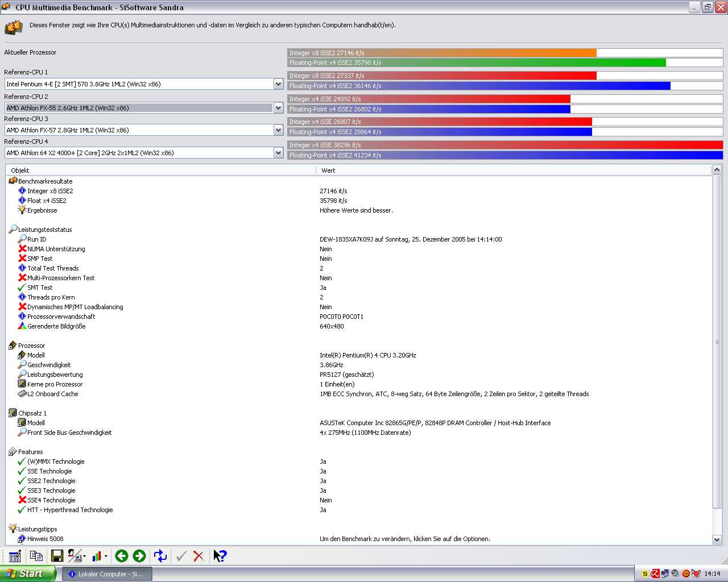Activate Lokaler Computer taskbar button
Image resolution: width=728 pixels, height=582 pixels.
tap(107, 574)
